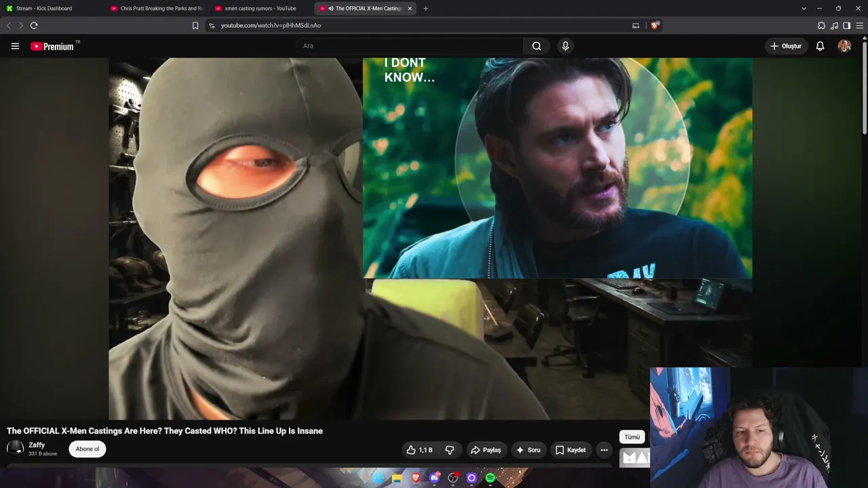Switch to Chris Pratt Breaking the Parks tab
Screen dimensions: 868x488
pyautogui.click(x=157, y=8)
